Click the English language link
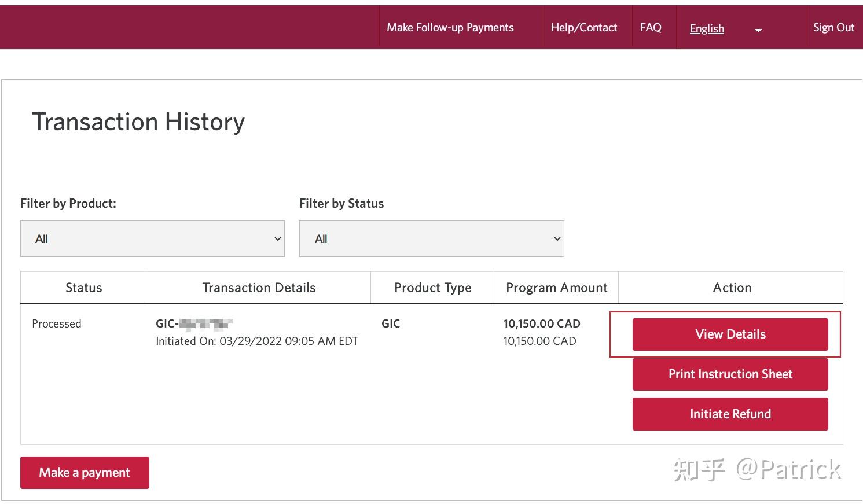The image size is (863, 504). (707, 29)
